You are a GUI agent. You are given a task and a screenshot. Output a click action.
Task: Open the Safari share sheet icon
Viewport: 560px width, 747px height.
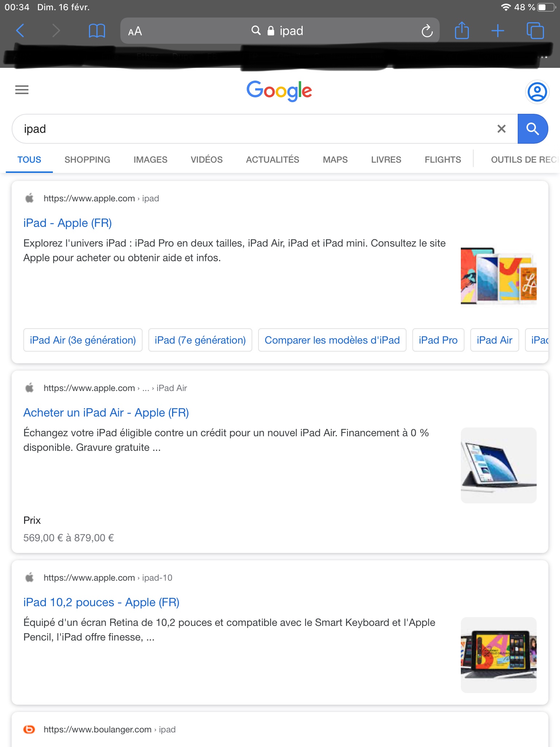point(462,31)
